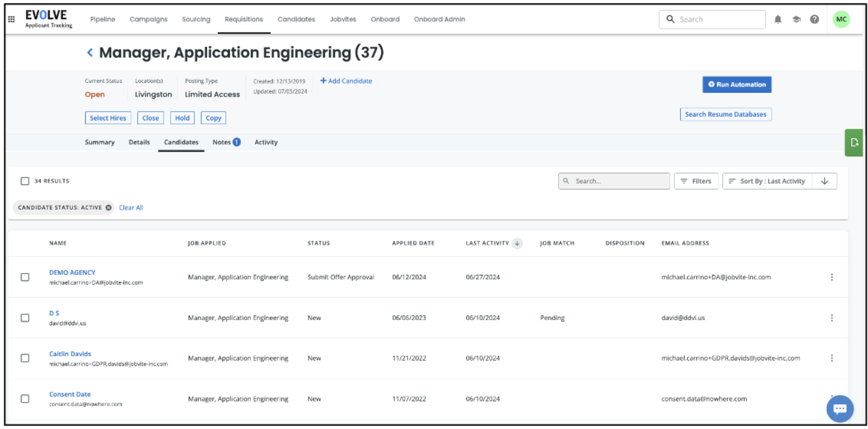The height and width of the screenshot is (429, 868).
Task: Select the Candidates tab under requisition
Action: pos(181,142)
